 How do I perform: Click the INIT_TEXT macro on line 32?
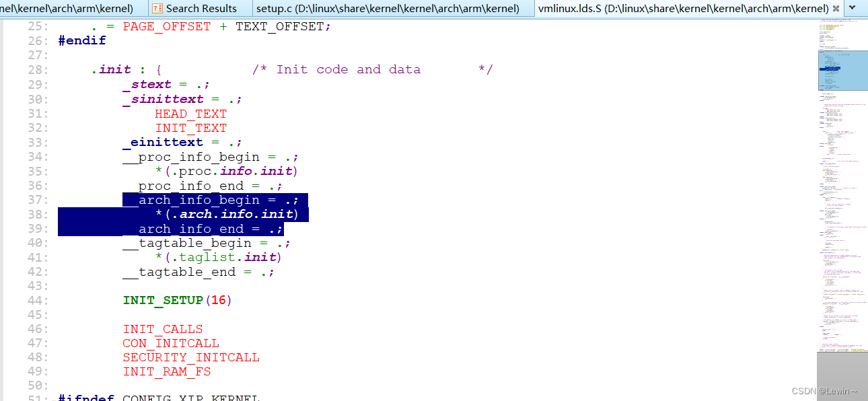(x=190, y=128)
